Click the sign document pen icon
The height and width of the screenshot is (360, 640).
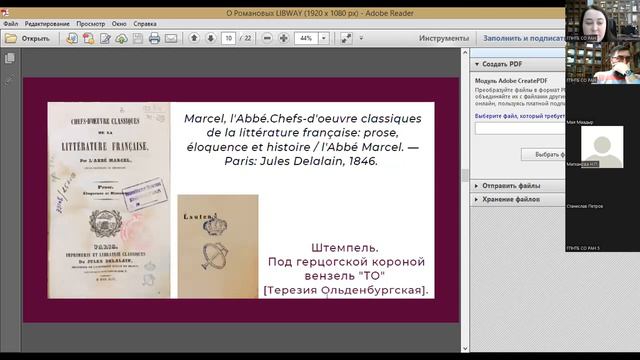[x=105, y=38]
